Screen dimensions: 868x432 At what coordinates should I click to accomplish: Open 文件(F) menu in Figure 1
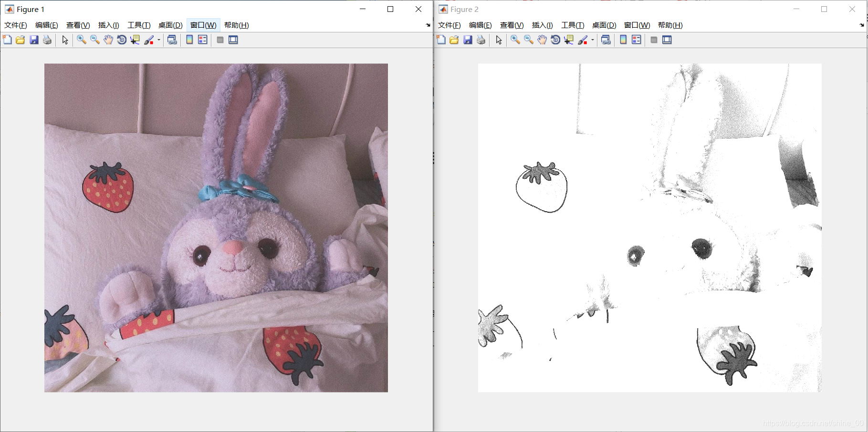pos(16,25)
